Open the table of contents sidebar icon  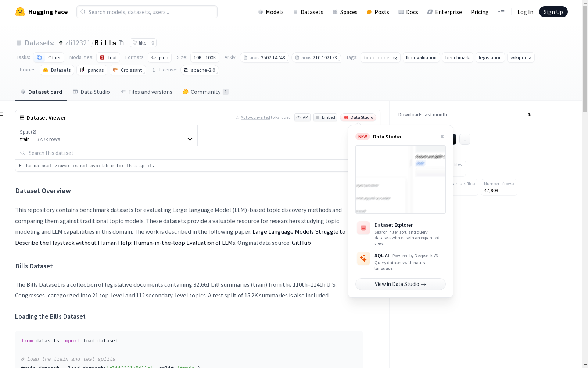point(2,114)
